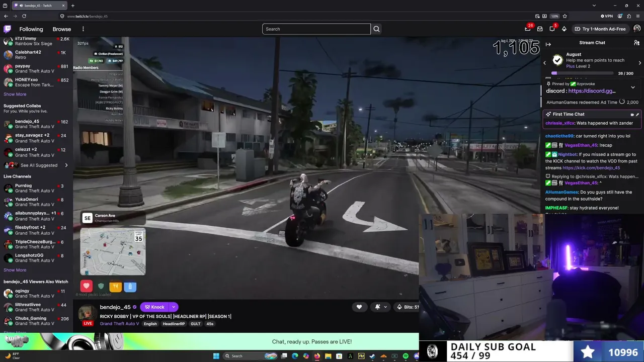Image resolution: width=644 pixels, height=362 pixels.
Task: Expand the pinned discord message
Action: [x=633, y=87]
